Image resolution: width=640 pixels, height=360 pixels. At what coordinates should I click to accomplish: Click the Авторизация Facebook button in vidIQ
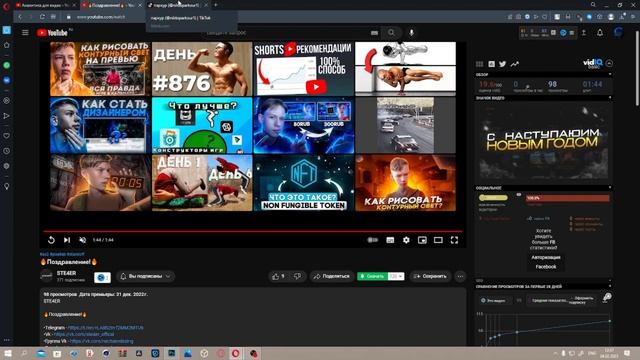[545, 262]
